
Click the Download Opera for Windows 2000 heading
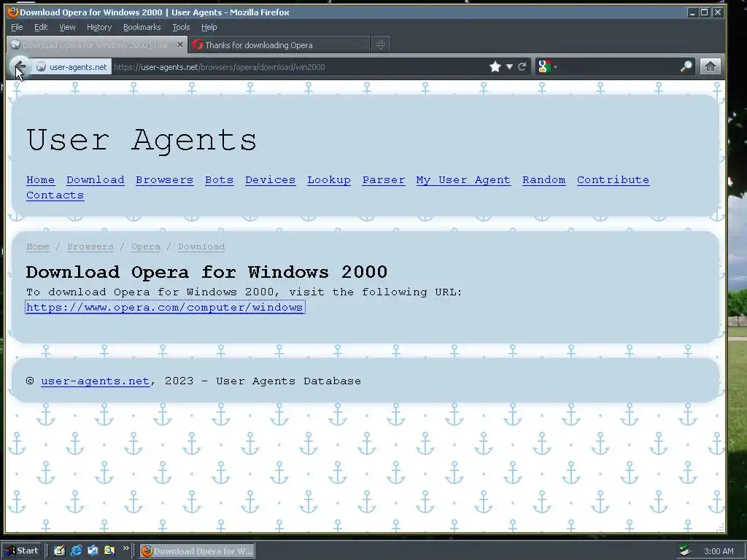[206, 272]
